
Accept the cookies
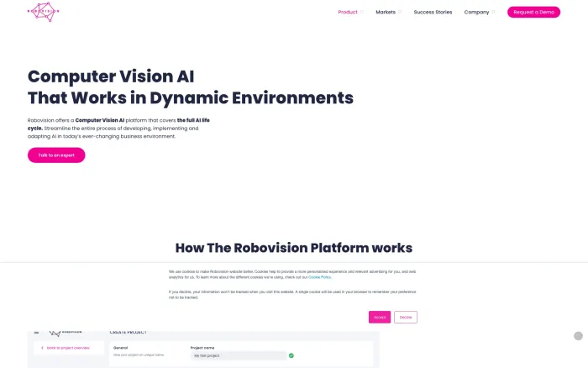click(x=380, y=317)
